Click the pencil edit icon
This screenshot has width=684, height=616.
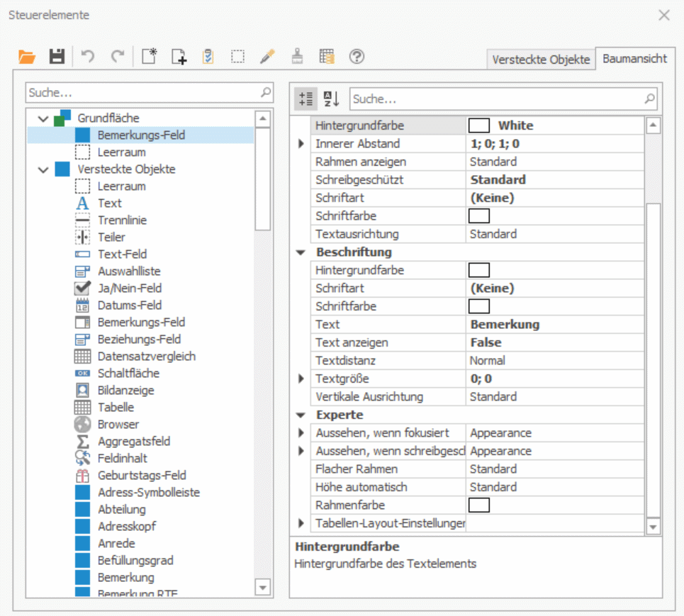267,57
